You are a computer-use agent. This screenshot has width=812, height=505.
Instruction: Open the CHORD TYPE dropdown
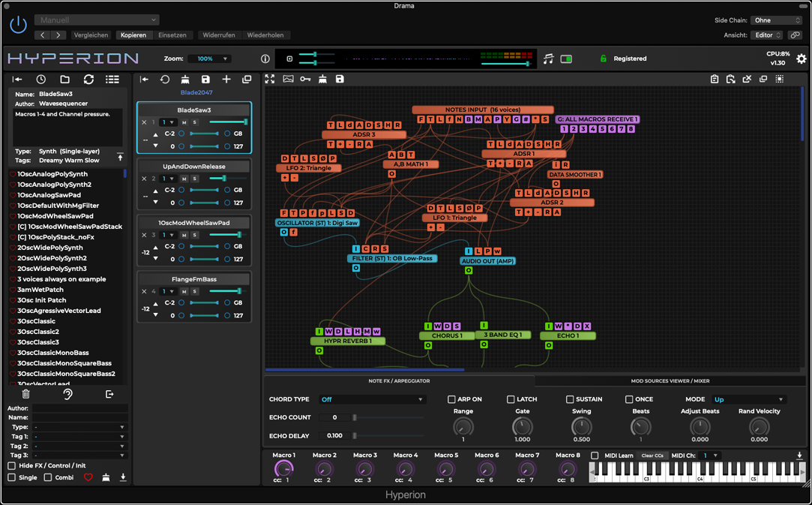coord(371,399)
